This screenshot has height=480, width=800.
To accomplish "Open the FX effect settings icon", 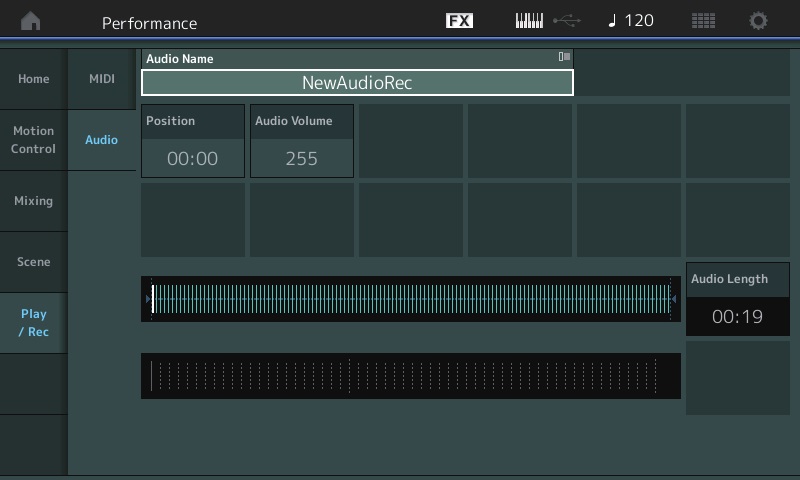I will point(459,21).
